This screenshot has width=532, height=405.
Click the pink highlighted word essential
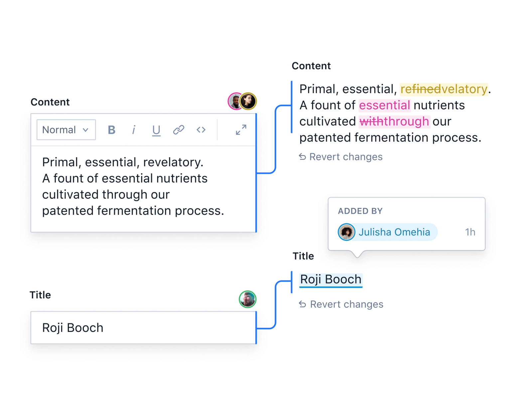tap(385, 105)
